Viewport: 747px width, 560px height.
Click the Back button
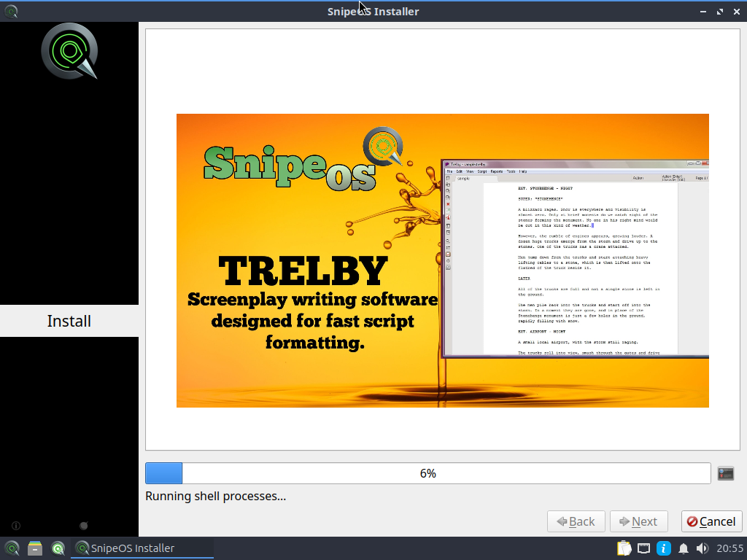576,521
